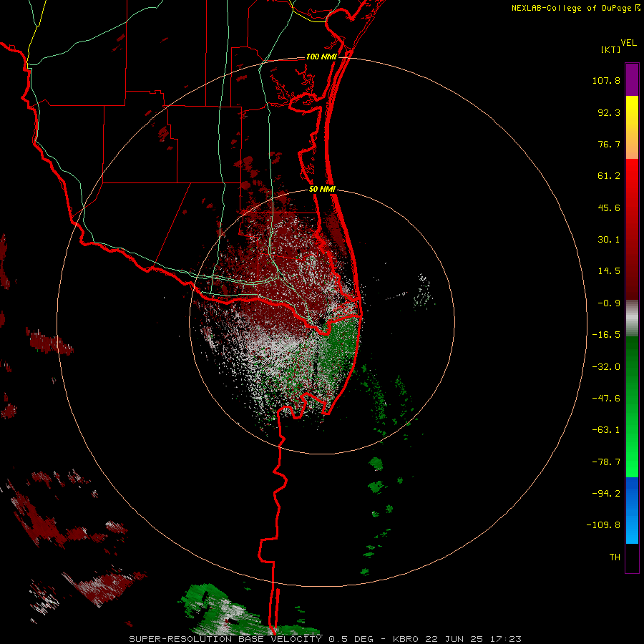
Task: Click the blue segment of the velocity color bar
Action: click(632, 510)
